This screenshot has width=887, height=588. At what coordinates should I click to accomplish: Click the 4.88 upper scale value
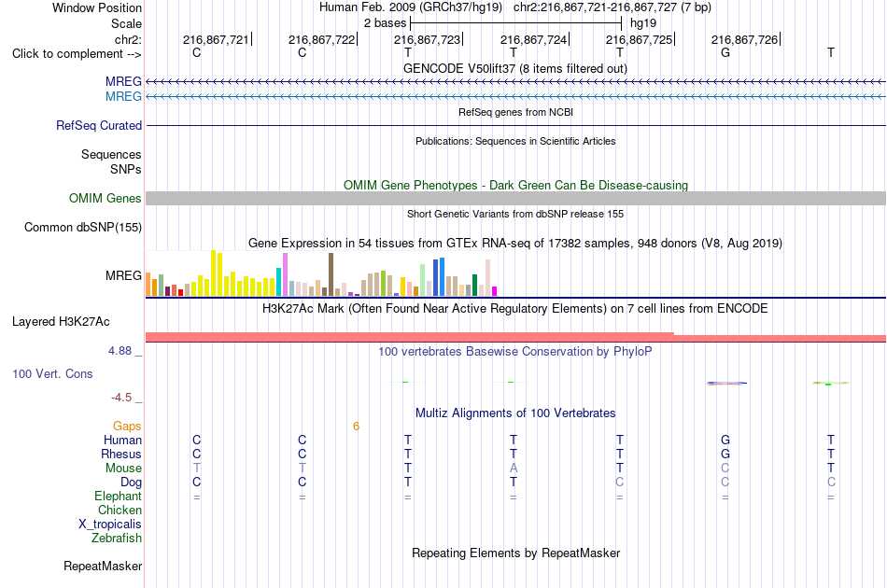[120, 351]
